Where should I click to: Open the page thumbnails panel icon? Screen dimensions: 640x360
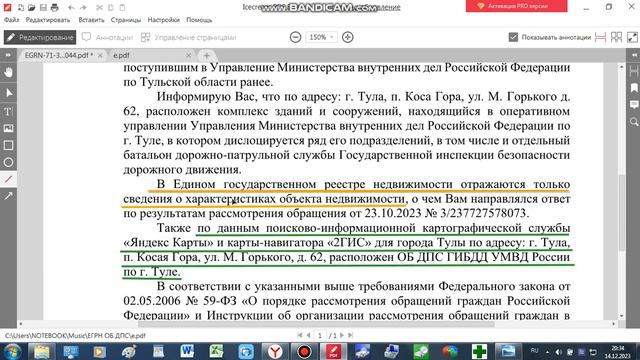pyautogui.click(x=634, y=71)
